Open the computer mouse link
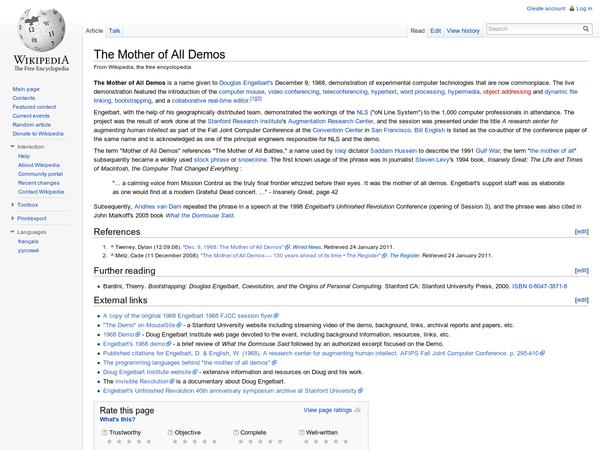 (x=241, y=92)
